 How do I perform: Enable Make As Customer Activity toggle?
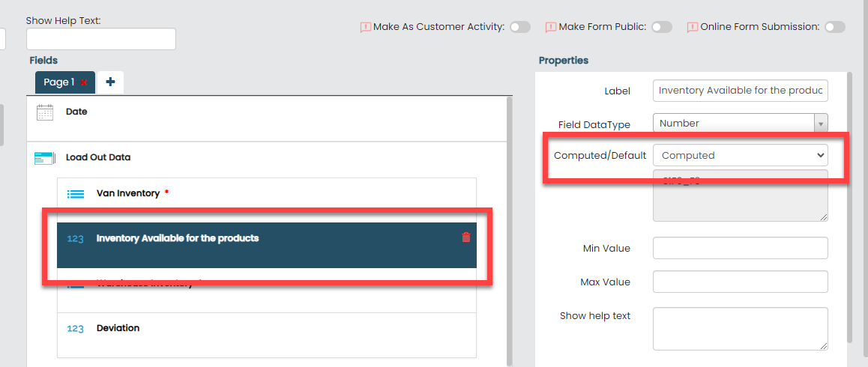519,27
